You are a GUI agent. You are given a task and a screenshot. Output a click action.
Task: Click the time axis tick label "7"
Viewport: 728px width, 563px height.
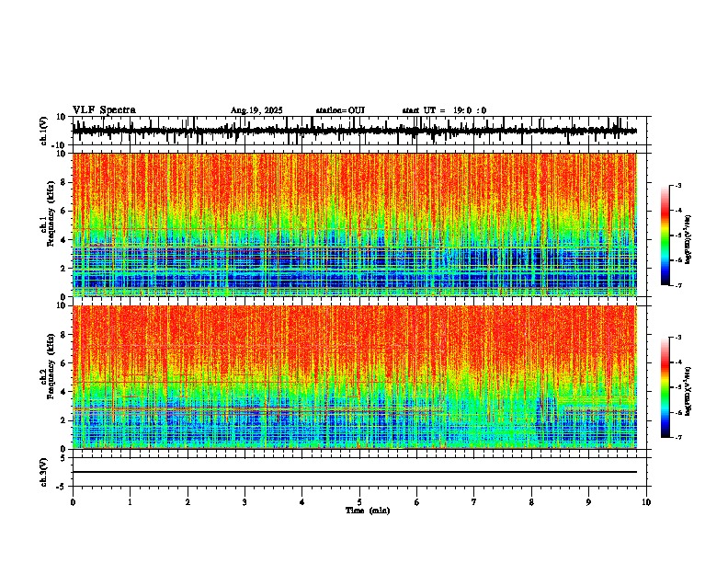click(474, 502)
